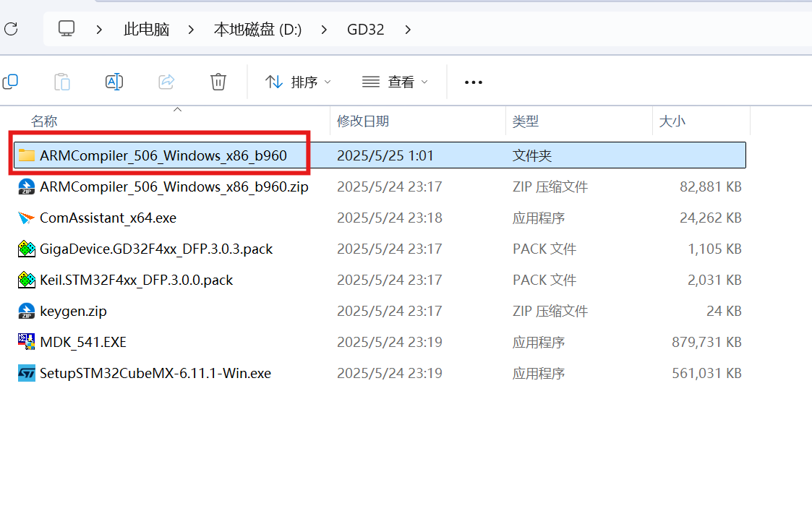Expand chevron after GD32 in breadcrumb
812x506 pixels.
(408, 30)
